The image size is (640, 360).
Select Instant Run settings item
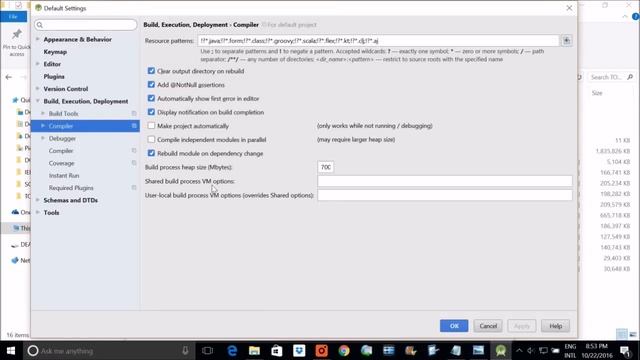click(64, 176)
